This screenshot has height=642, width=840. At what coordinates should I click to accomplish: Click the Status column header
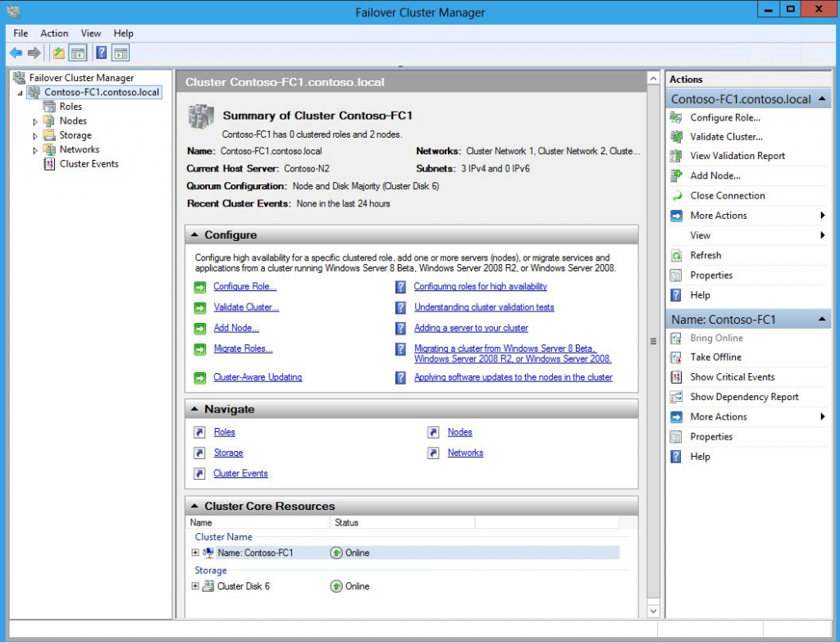click(x=402, y=522)
